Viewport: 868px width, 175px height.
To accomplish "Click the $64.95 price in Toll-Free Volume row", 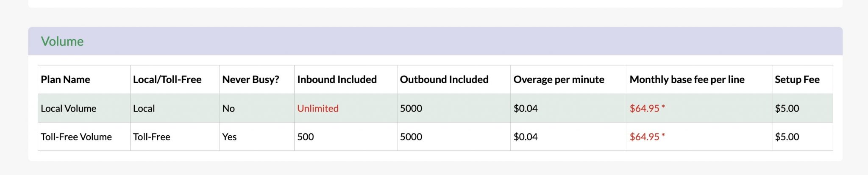I will (x=644, y=137).
